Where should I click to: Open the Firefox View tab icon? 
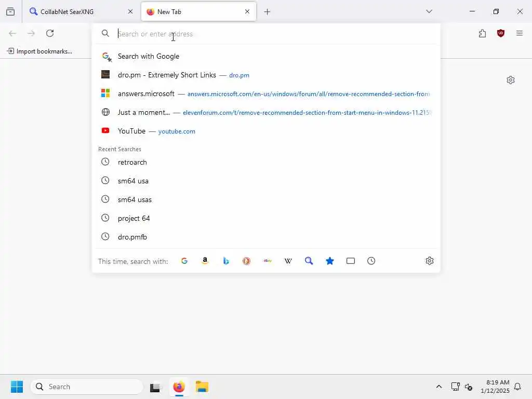click(x=10, y=11)
